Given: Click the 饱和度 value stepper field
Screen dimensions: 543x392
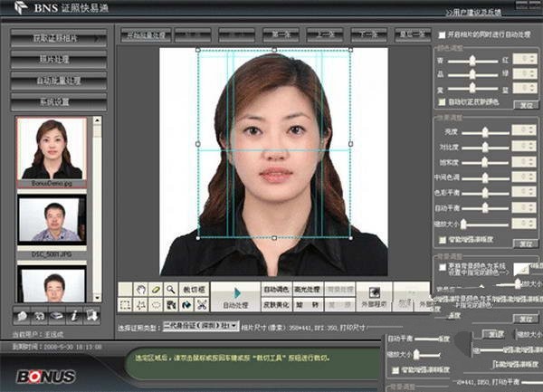Looking at the screenshot, I should pos(524,161).
